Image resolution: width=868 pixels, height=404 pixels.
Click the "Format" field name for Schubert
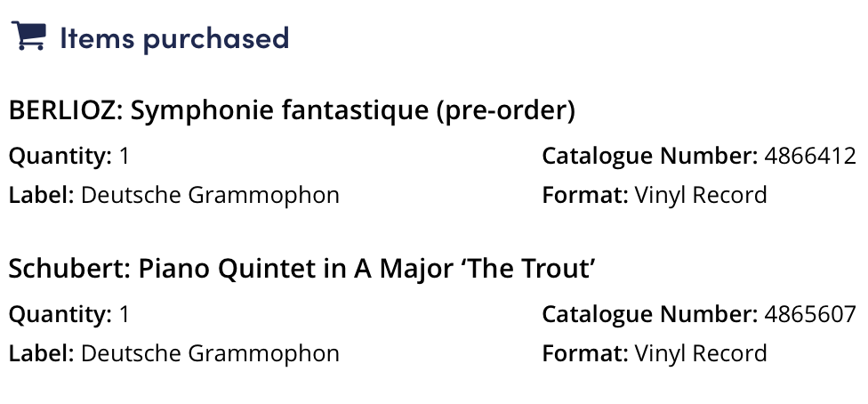[585, 353]
